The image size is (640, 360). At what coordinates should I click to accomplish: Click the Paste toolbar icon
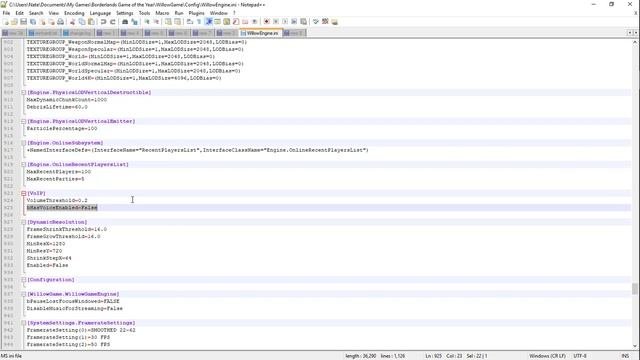click(91, 22)
